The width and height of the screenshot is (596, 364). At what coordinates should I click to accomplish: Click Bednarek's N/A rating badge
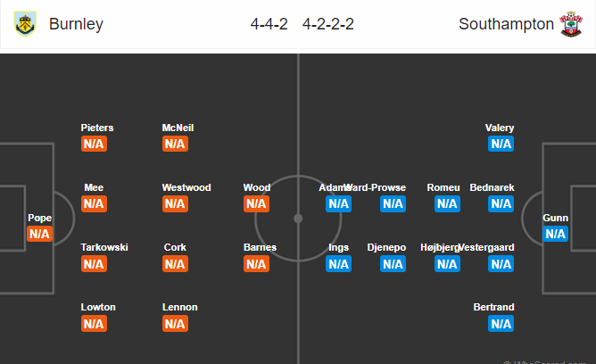[501, 203]
